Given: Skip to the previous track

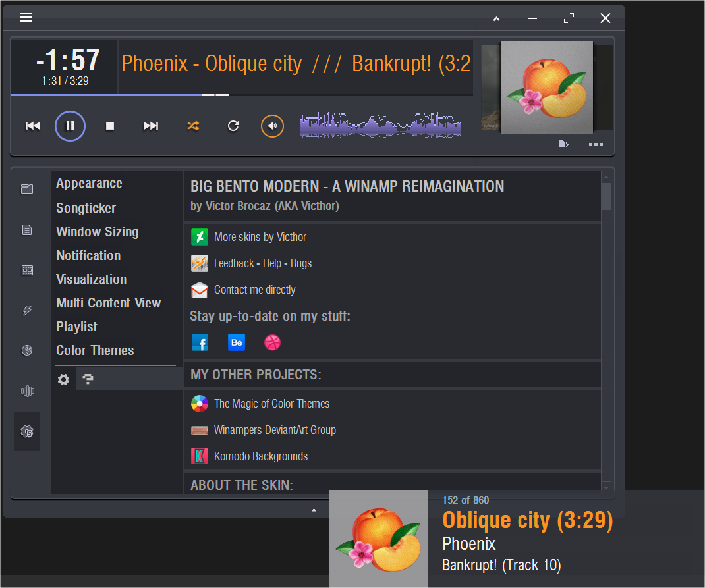Looking at the screenshot, I should (x=33, y=126).
